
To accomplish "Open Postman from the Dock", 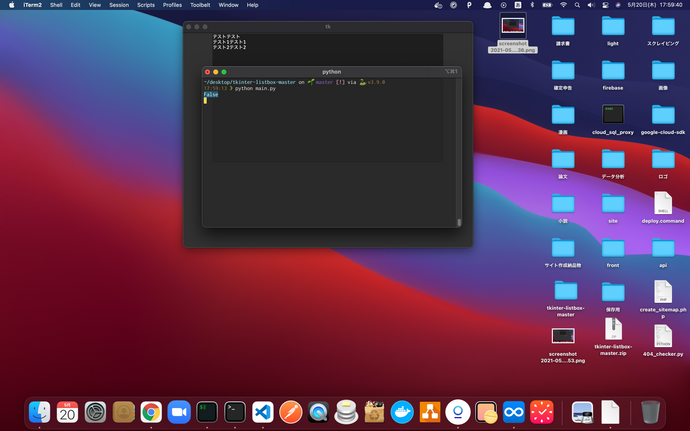I will pyautogui.click(x=290, y=413).
